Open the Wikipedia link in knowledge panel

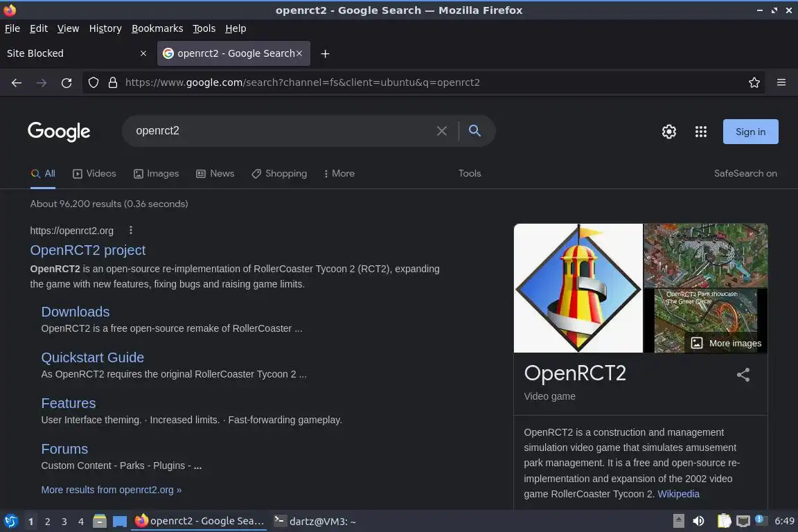(x=678, y=494)
